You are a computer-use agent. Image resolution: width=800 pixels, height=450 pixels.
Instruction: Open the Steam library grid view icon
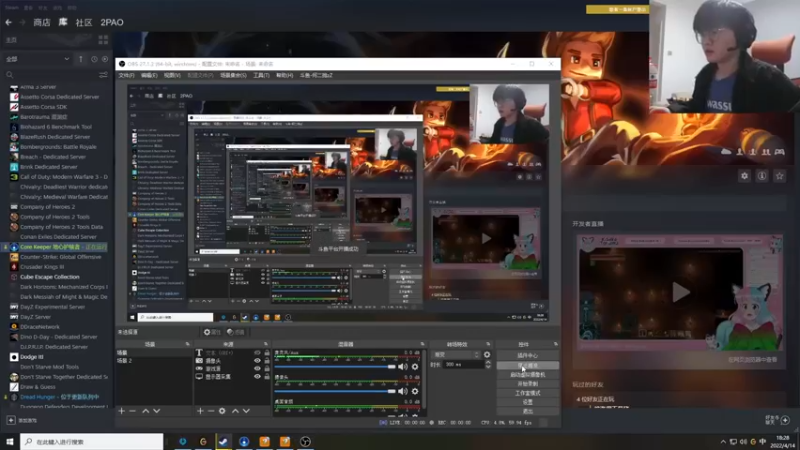click(101, 41)
